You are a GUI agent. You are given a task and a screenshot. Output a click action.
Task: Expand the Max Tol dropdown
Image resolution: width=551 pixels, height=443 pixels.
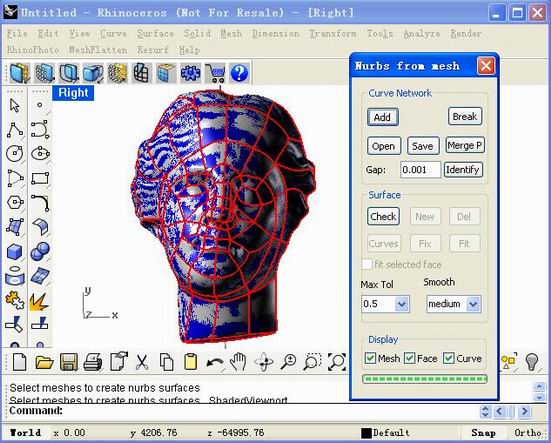point(401,304)
